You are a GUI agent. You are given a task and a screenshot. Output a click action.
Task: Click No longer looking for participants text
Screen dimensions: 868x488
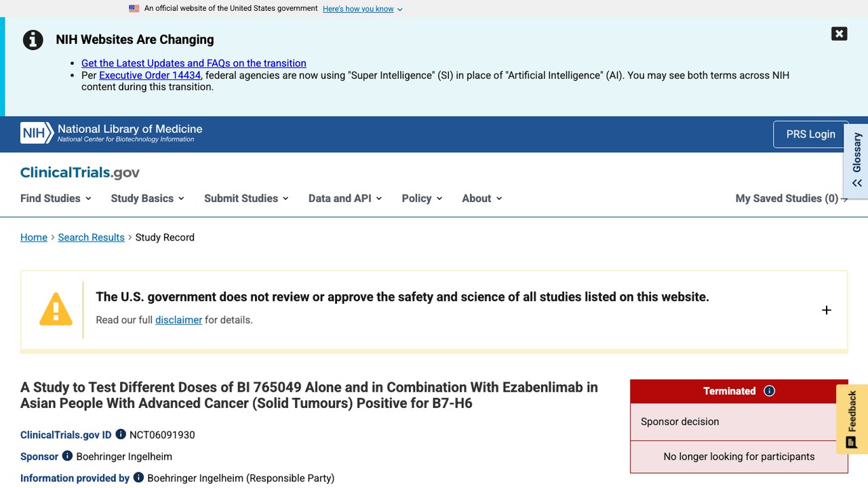point(739,457)
